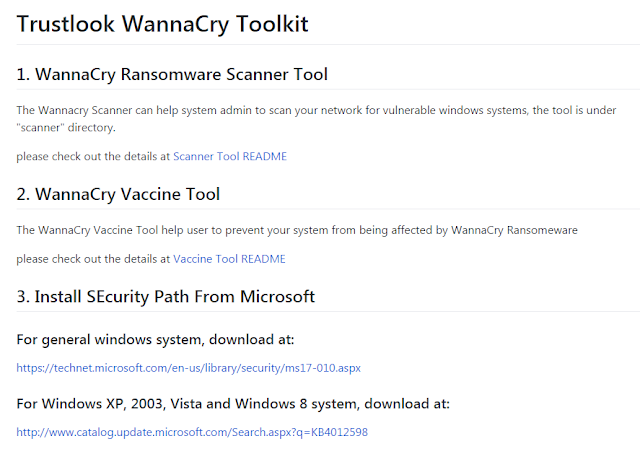640x462 pixels.
Task: Click heading '3. Install SEcurity Path From Microsoft'
Action: tap(166, 297)
